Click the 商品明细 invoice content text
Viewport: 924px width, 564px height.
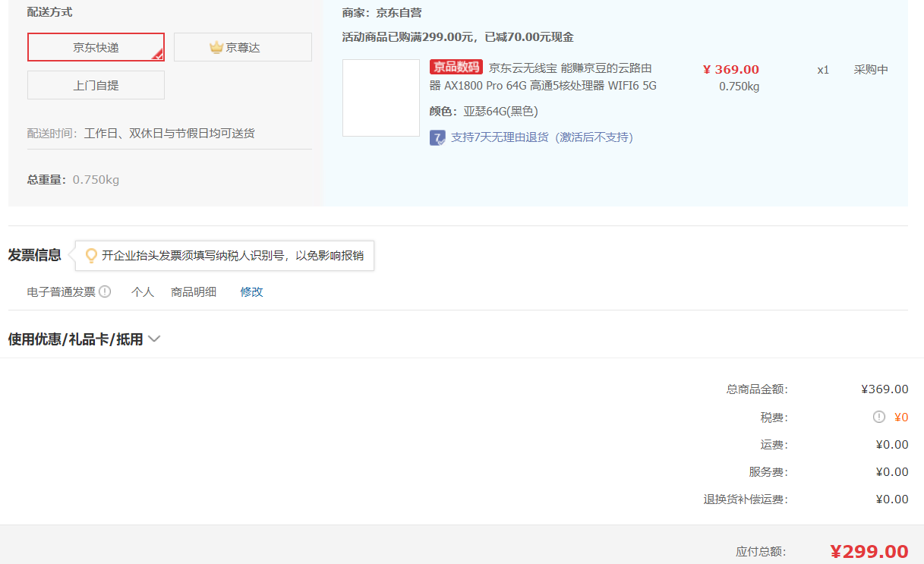pyautogui.click(x=194, y=291)
